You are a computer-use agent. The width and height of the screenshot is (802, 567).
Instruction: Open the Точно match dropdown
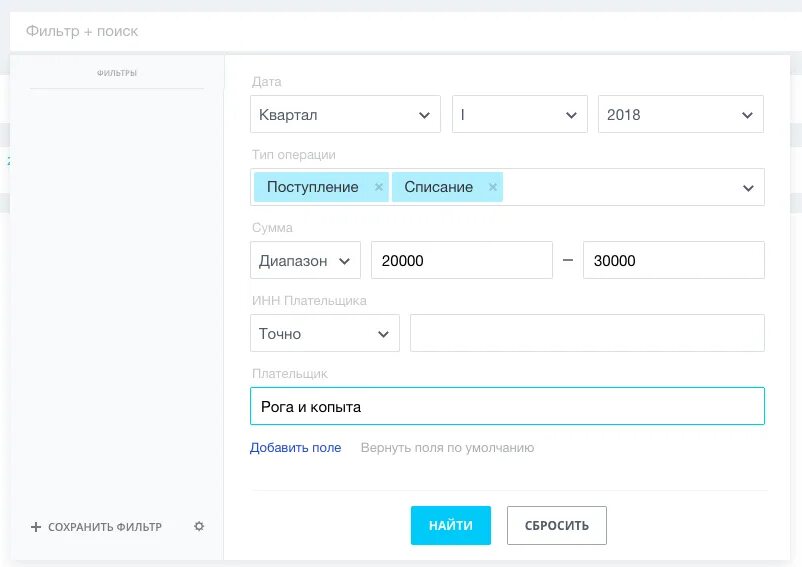(325, 333)
